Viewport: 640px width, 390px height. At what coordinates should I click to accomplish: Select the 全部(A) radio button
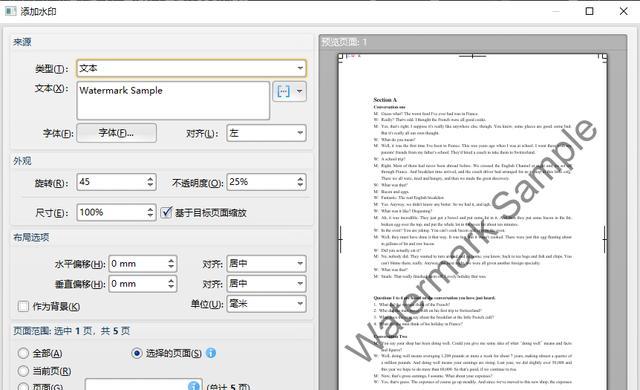[x=23, y=353]
